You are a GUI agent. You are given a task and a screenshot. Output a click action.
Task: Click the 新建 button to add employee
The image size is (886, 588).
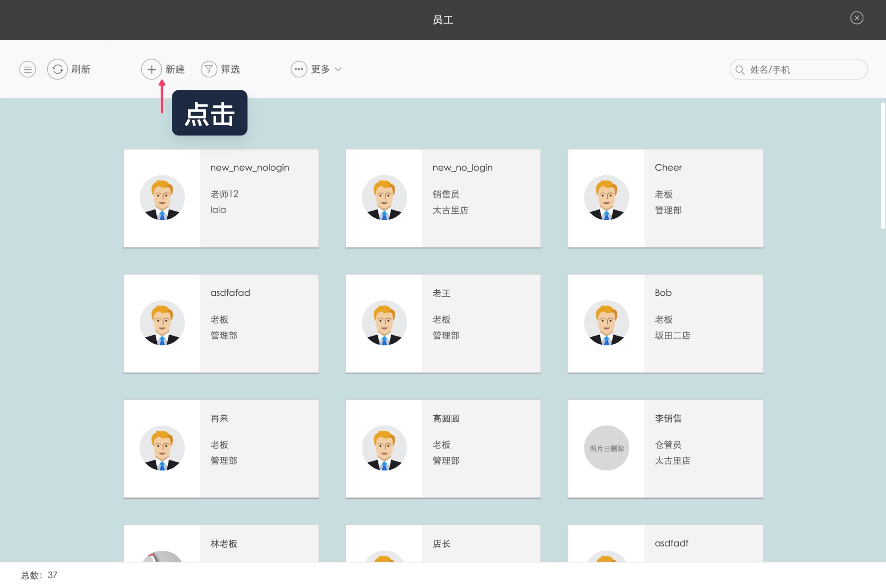click(175, 69)
